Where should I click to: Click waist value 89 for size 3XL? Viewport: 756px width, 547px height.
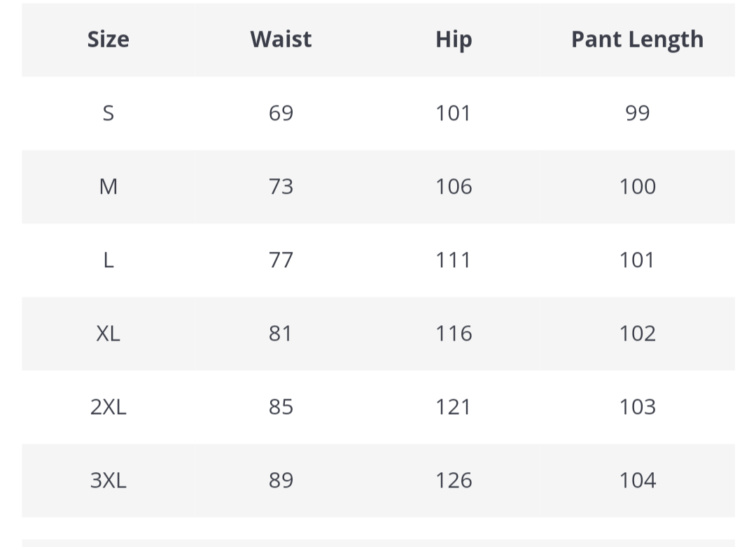[281, 480]
